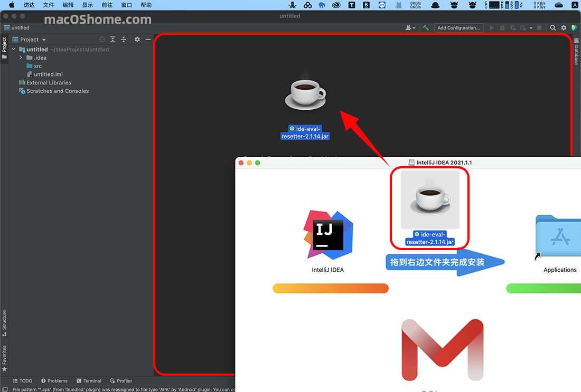
Task: Select Scratches and Consoles node
Action: coord(54,91)
